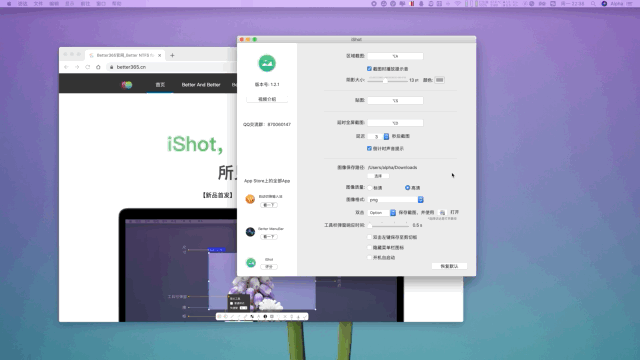Click the Better MenuBar app icon
Viewport: 640px width, 360px height.
pyautogui.click(x=250, y=231)
